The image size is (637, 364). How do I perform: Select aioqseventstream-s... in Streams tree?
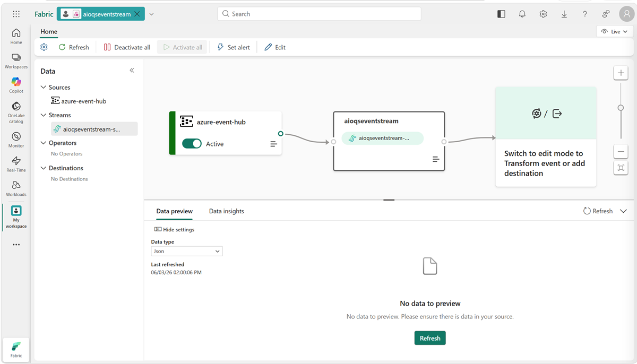pyautogui.click(x=94, y=129)
